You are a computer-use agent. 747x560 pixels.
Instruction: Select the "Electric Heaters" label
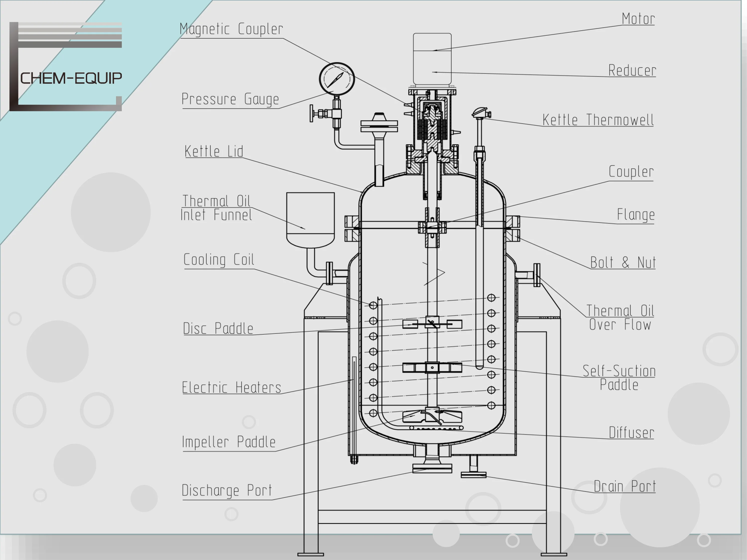pos(232,388)
